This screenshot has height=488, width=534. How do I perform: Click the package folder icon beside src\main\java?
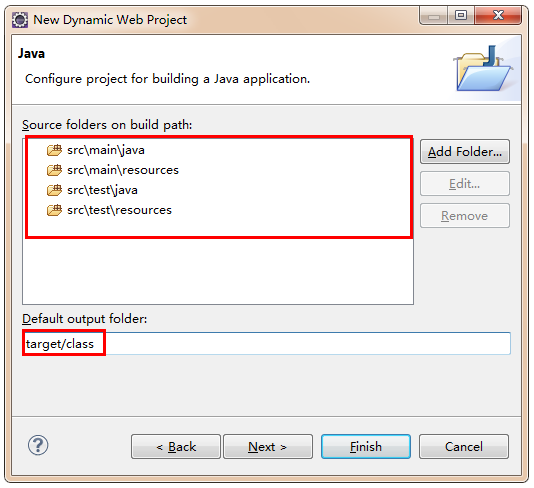(54, 150)
